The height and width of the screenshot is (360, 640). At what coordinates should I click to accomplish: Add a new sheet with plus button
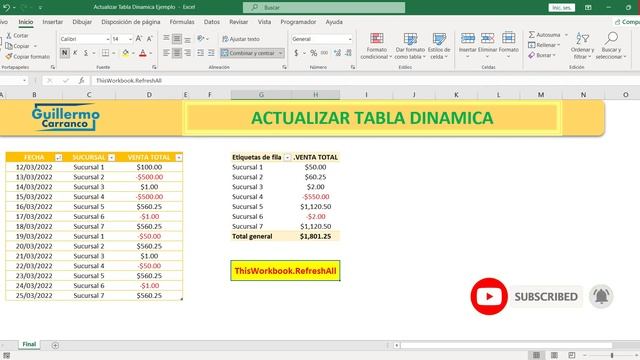pos(55,345)
